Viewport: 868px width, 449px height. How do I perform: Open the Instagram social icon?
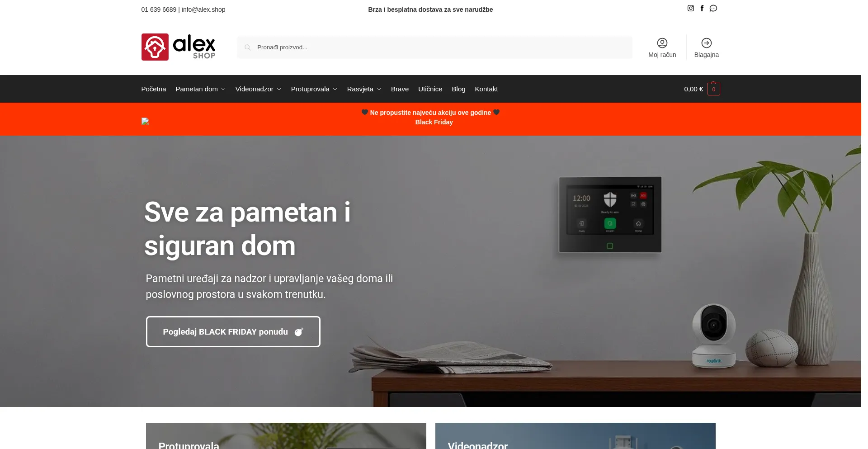pyautogui.click(x=690, y=8)
